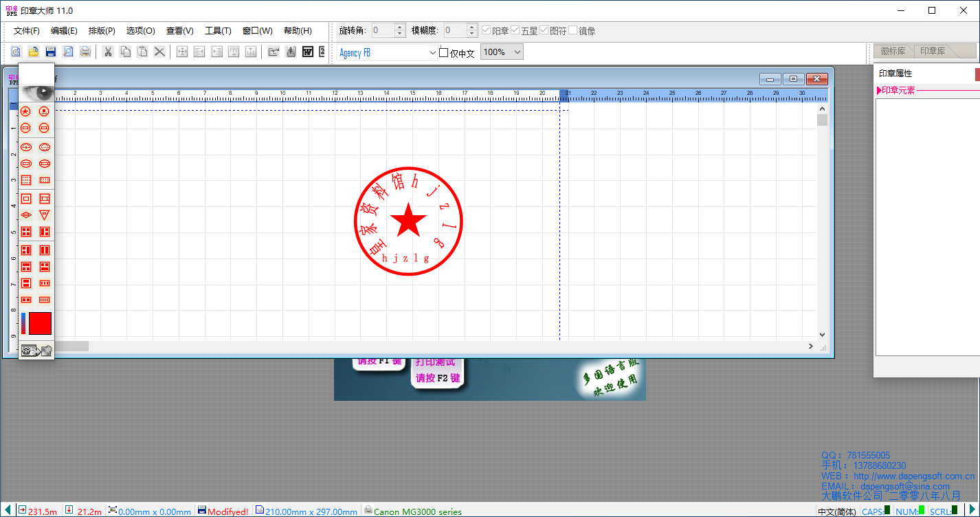This screenshot has height=517, width=980.
Task: Select the round star seal template
Action: (x=26, y=111)
